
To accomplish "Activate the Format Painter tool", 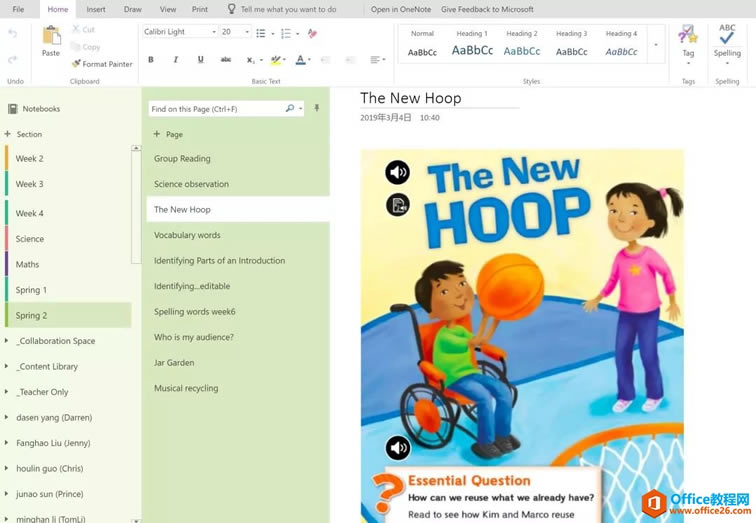I will (x=102, y=64).
